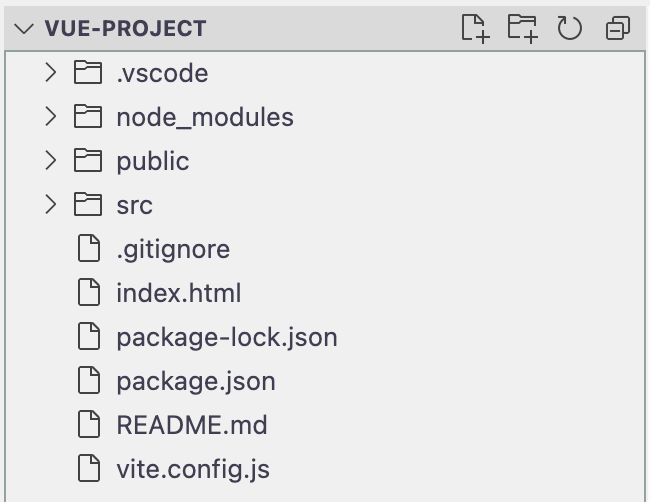The image size is (650, 502).
Task: Click the vite.config.js file icon
Action: (x=90, y=468)
